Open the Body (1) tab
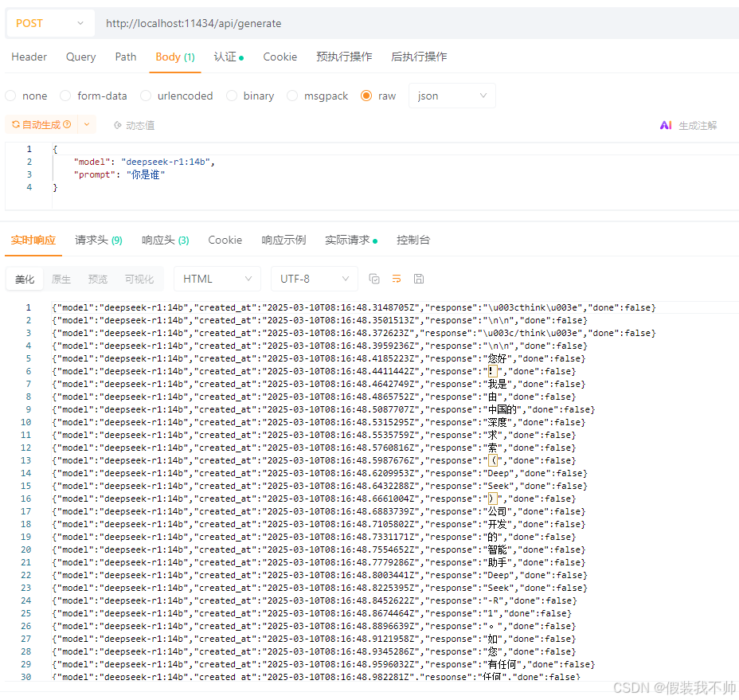Viewport: 739px width, 700px height. click(175, 57)
